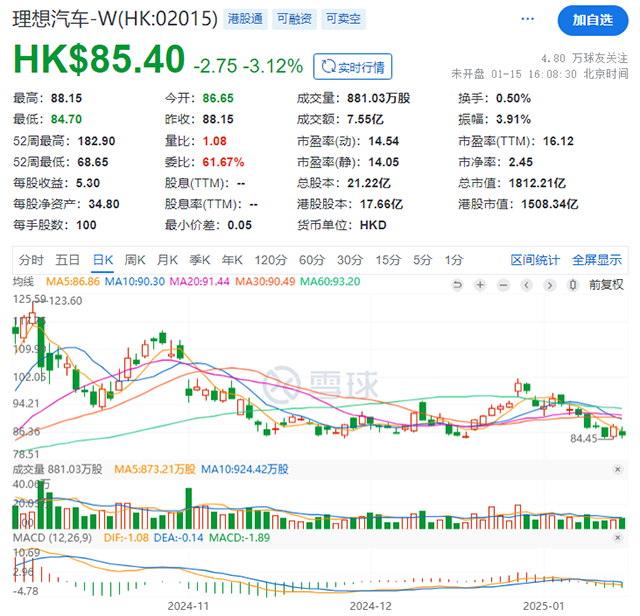
Task: Select the 年K chart tab
Action: coord(232,260)
